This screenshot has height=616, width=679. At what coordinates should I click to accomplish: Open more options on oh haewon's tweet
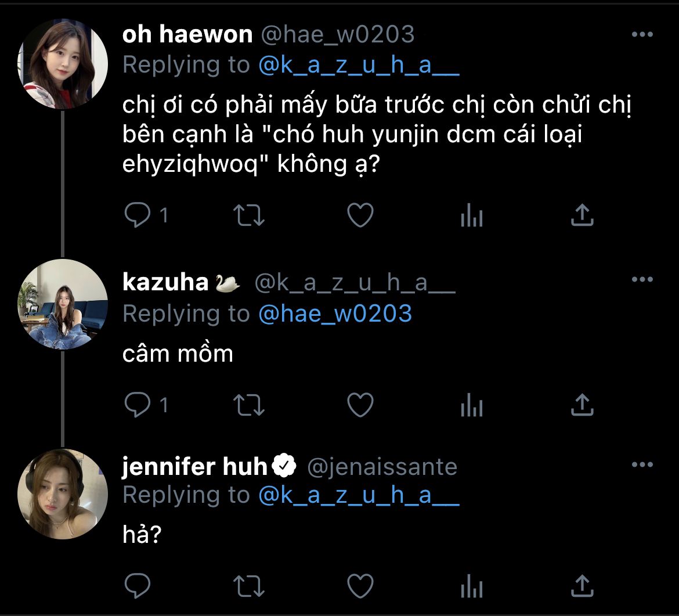[642, 35]
